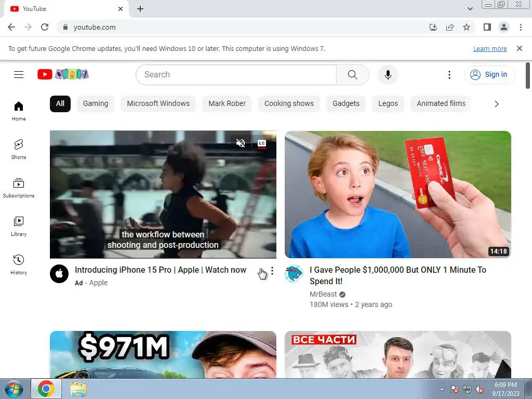Screen dimensions: 532x399
Task: Click Introducing iPhone 15 Pro title
Action: click(161, 270)
